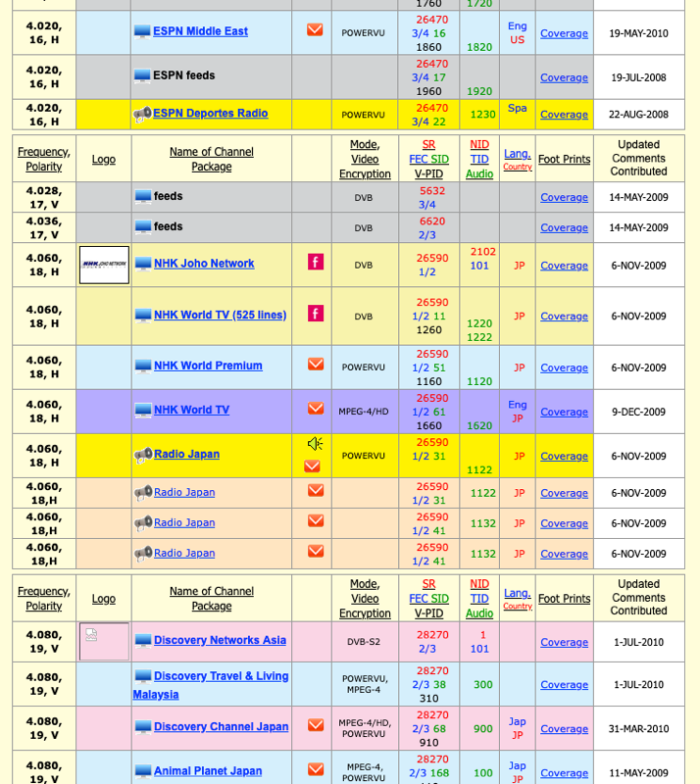700x784 pixels.
Task: Click TV icon beside Discovery Travel & Living
Action: [x=143, y=676]
